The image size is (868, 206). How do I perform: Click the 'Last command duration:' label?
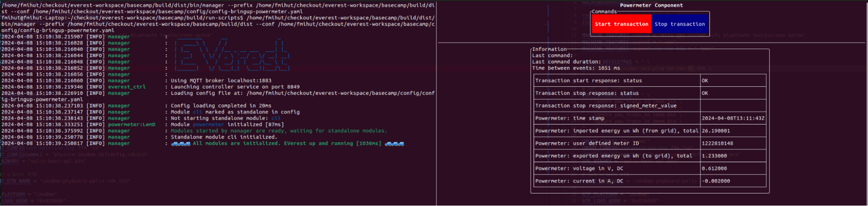566,62
